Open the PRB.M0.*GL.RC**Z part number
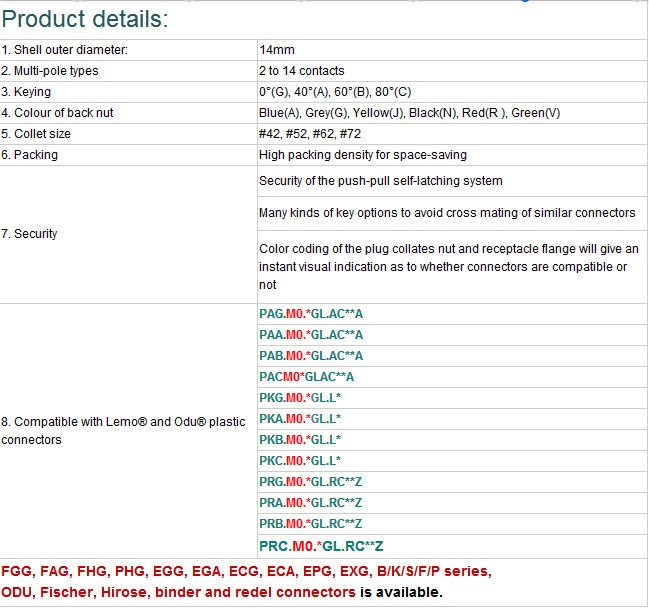The height and width of the screenshot is (616, 649). [310, 524]
